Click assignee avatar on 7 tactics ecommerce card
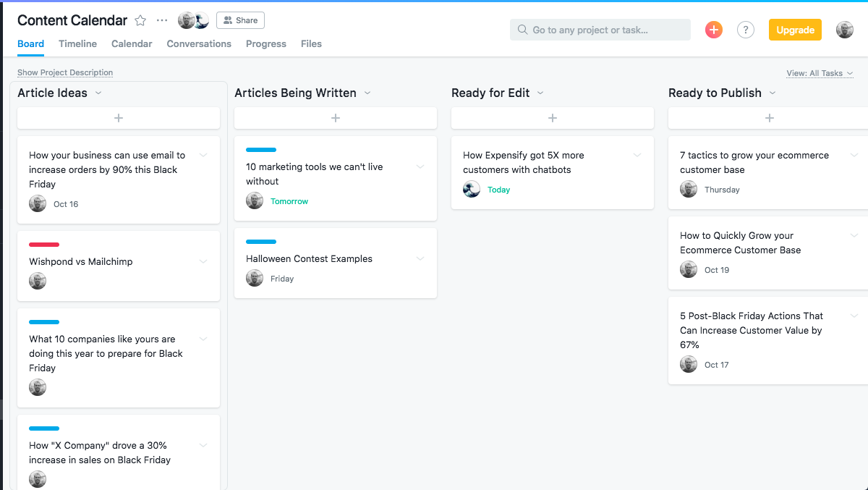The height and width of the screenshot is (490, 868). (689, 190)
